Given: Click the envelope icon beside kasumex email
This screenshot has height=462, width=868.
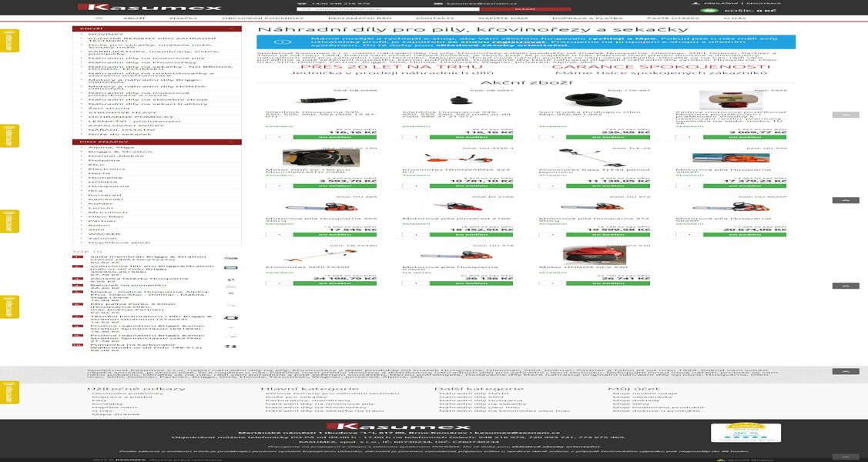Looking at the screenshot, I should coord(438,3).
